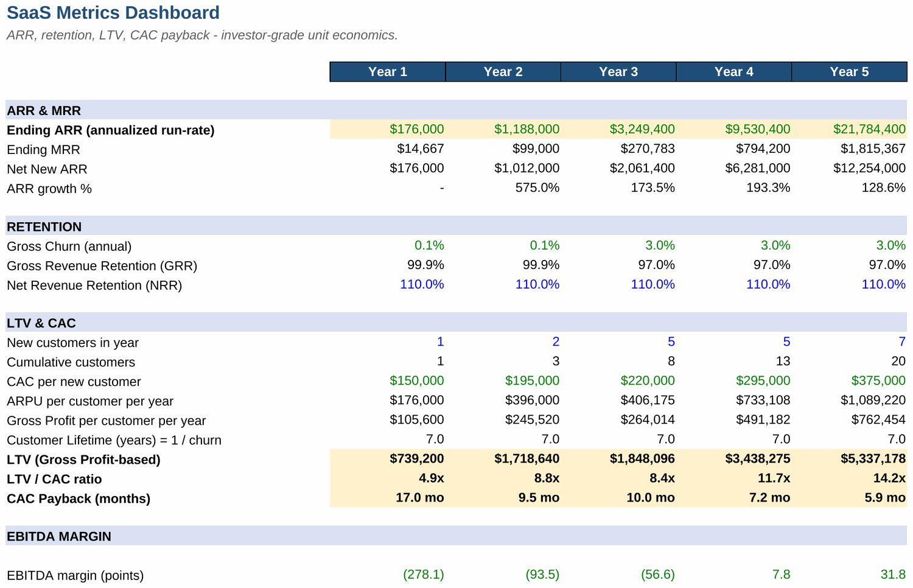The height and width of the screenshot is (588, 913).
Task: Select Gross Profit cell $105,600
Action: (388, 419)
